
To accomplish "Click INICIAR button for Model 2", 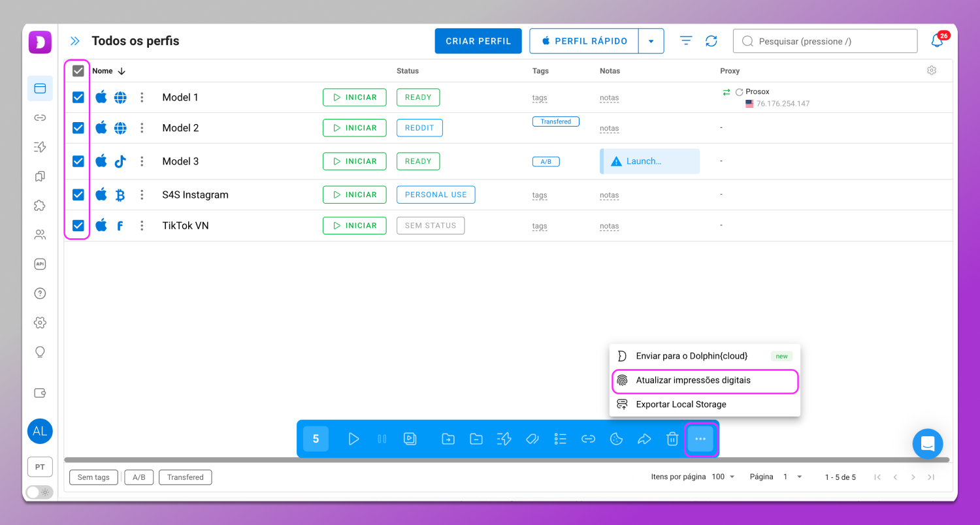I will coord(354,128).
